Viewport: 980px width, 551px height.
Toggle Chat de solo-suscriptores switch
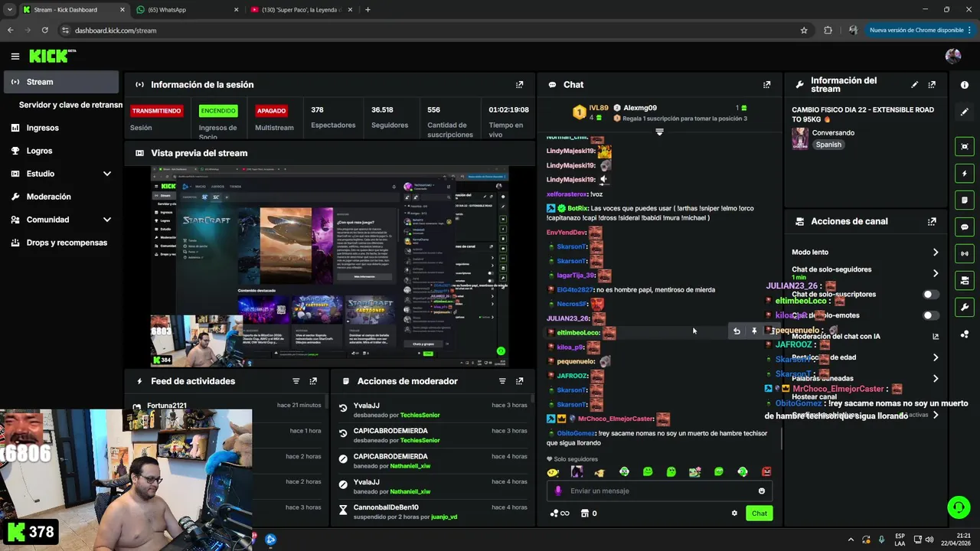930,295
